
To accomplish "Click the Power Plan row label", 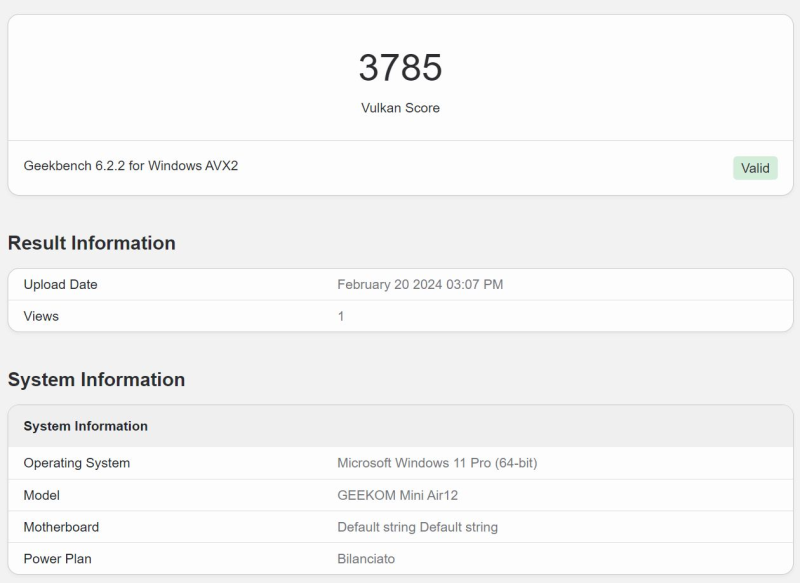I will click(58, 559).
